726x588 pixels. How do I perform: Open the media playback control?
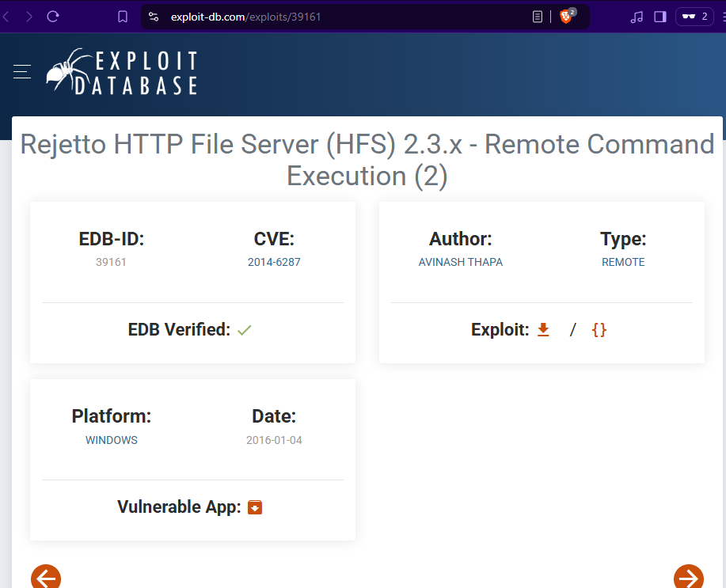(637, 17)
